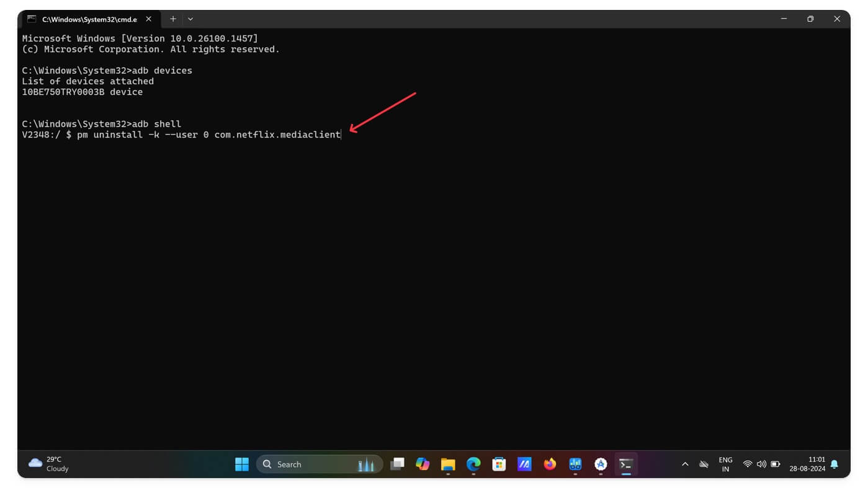Open File Explorer from the taskbar
Image resolution: width=868 pixels, height=488 pixels.
[x=448, y=464]
